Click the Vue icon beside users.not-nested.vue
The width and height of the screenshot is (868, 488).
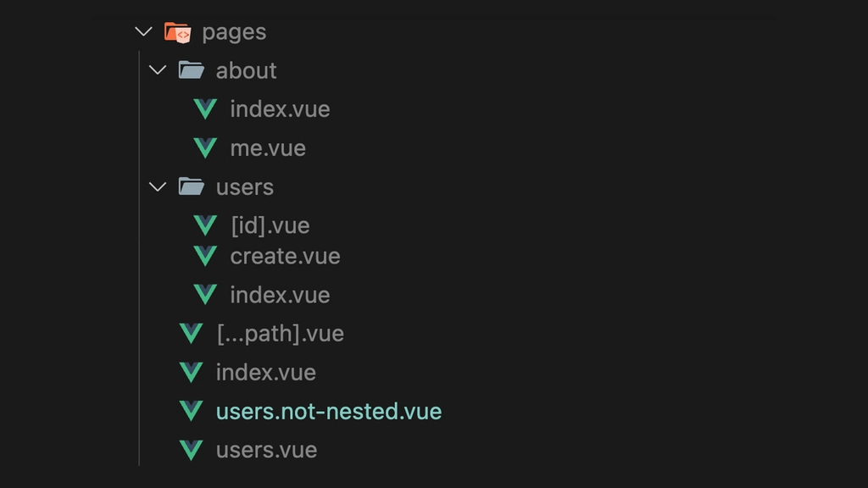[x=190, y=410]
